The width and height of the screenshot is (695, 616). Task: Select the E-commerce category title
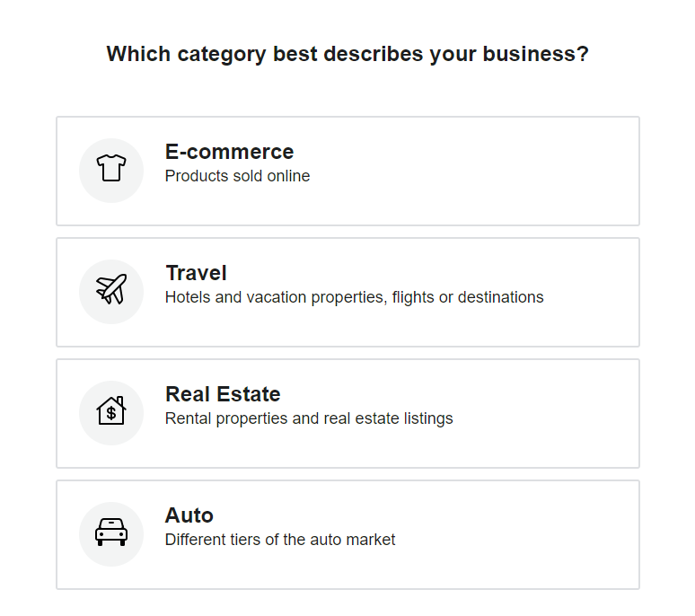[x=229, y=152]
